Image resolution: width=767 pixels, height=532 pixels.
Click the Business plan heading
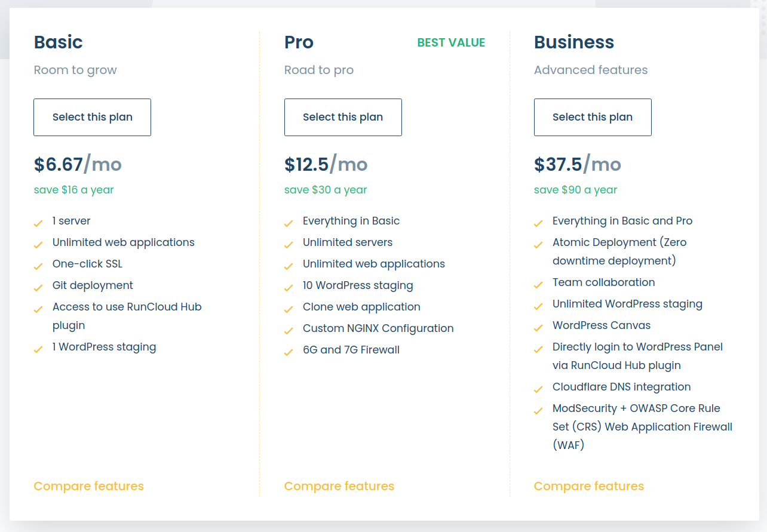(x=573, y=42)
